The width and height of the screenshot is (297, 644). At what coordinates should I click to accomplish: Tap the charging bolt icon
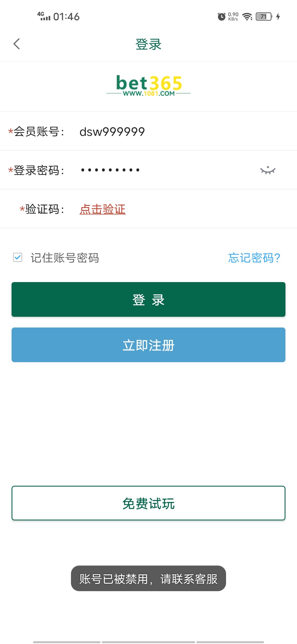278,17
